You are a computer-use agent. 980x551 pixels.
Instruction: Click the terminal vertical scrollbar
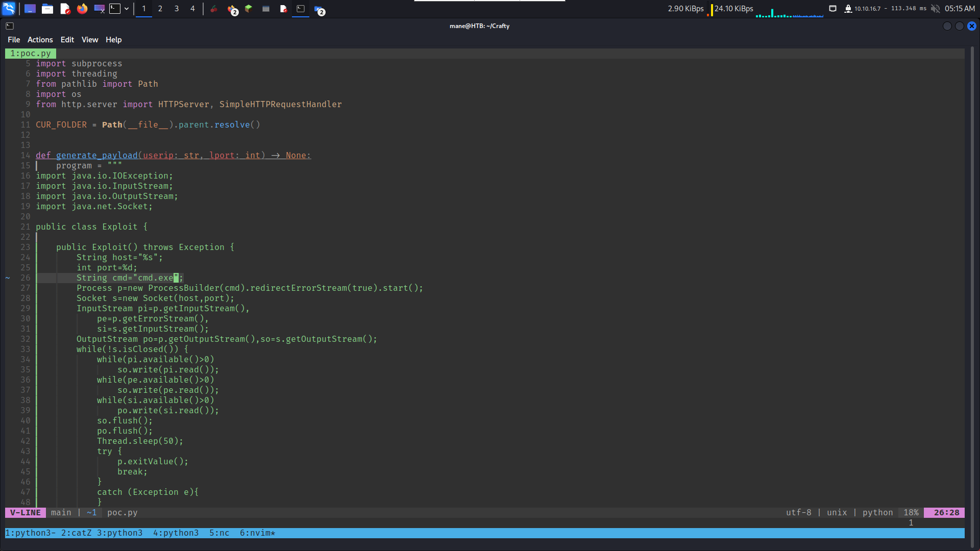pos(972,296)
